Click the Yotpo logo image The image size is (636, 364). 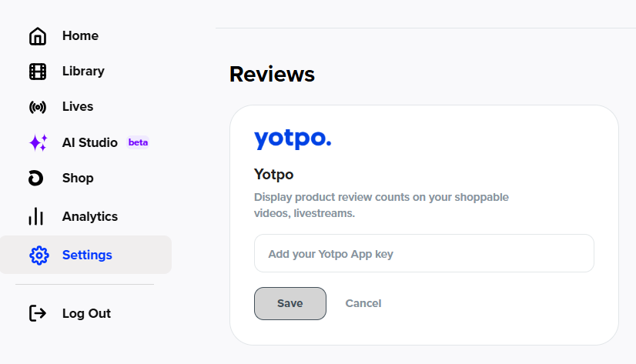[x=293, y=139]
